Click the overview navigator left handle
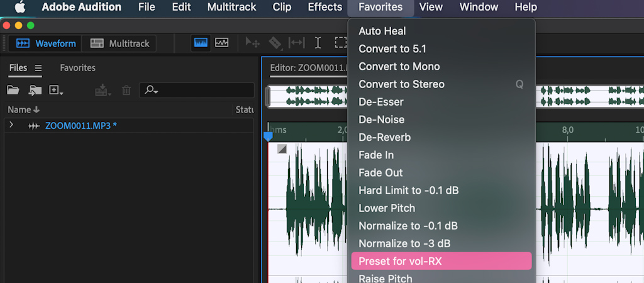 click(x=268, y=97)
